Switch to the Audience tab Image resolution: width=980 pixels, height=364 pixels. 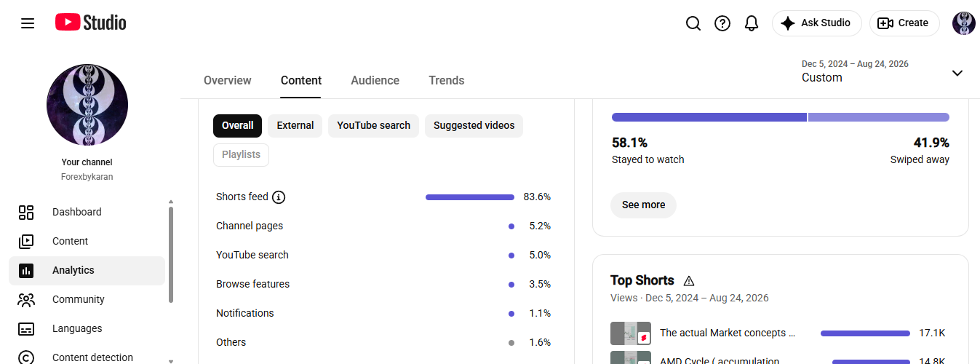click(375, 80)
